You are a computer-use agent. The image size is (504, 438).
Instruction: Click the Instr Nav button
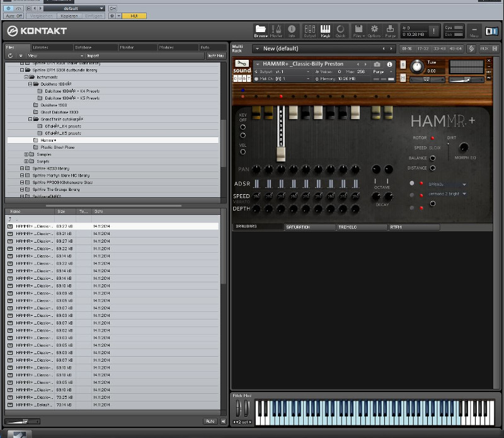(x=215, y=55)
